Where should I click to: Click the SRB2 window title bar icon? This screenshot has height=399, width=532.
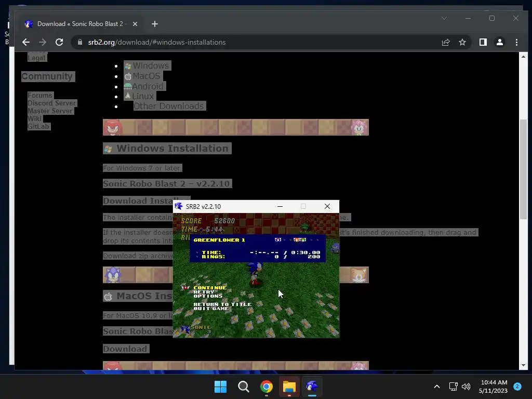179,206
